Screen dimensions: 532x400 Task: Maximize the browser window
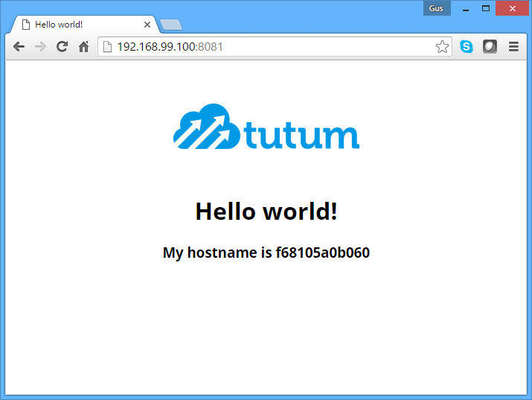(x=486, y=8)
